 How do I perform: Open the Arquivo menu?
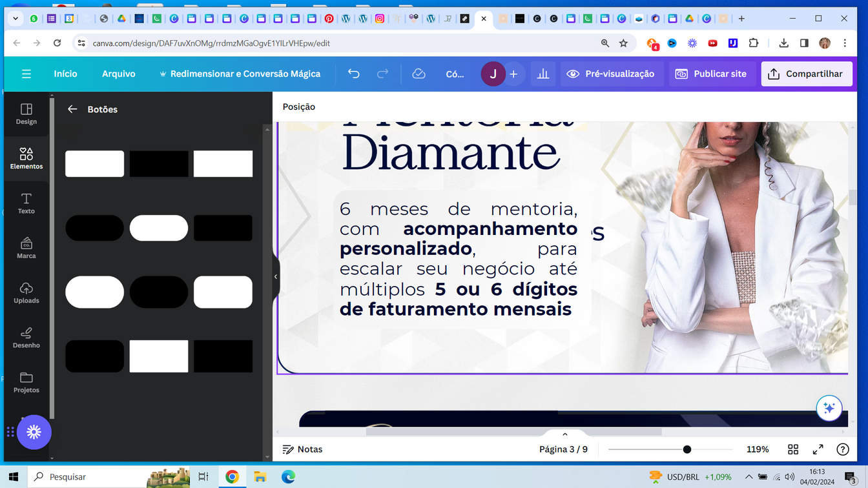(119, 74)
